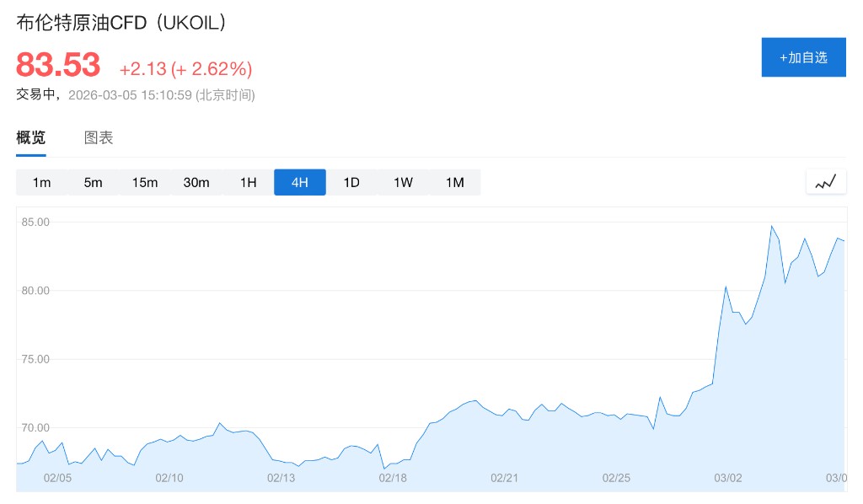Viewport: 863px width, 504px height.
Task: Switch to the 1D daily interval
Action: [351, 182]
